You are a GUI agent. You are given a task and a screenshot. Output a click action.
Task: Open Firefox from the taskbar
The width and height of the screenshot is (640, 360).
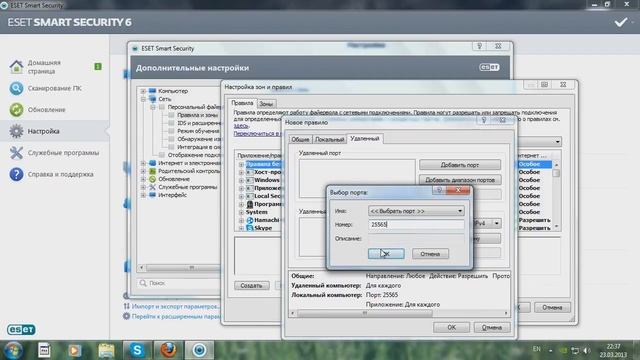[x=168, y=350]
